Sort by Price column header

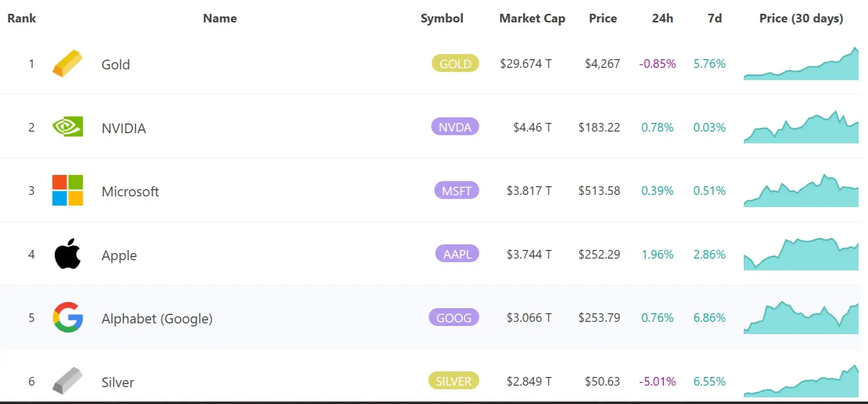tap(603, 18)
